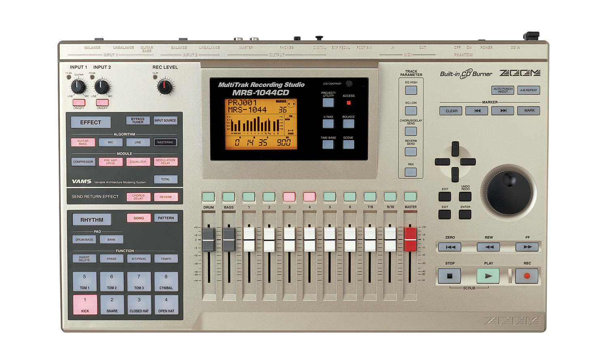Click the LCD CONTRAST knob

(x=349, y=84)
